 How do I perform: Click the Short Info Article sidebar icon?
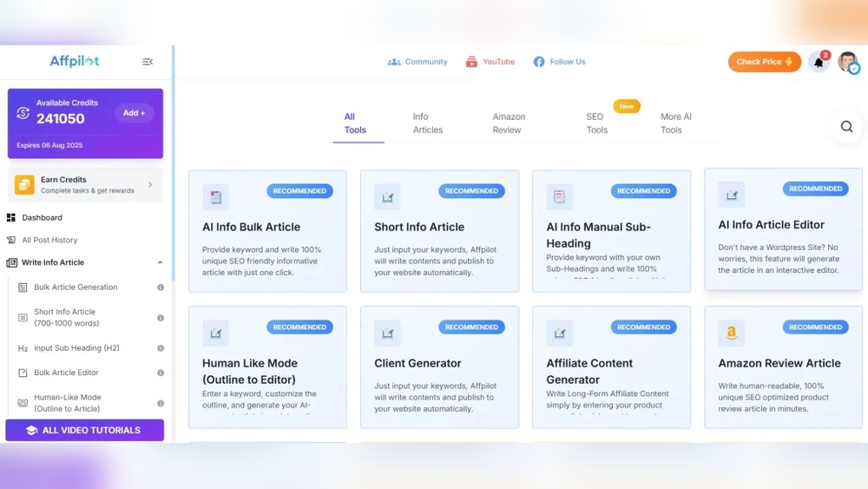pyautogui.click(x=23, y=318)
